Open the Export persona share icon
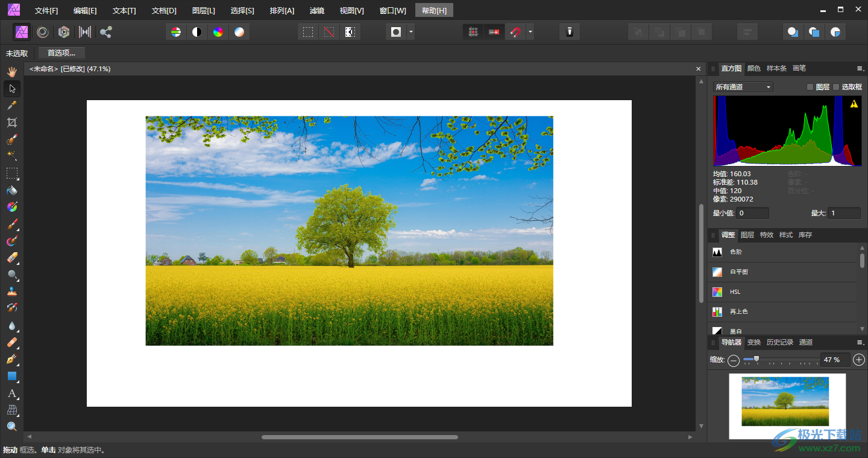The width and height of the screenshot is (868, 458). (x=106, y=32)
